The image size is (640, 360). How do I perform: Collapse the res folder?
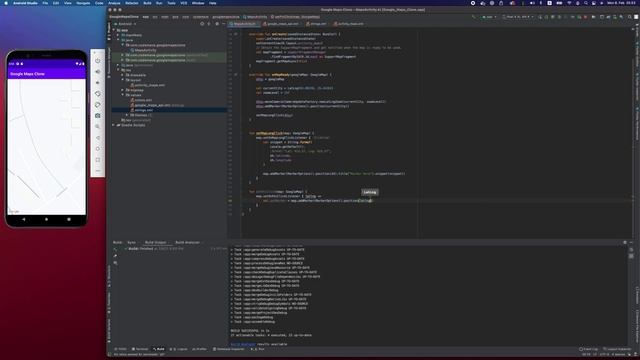click(x=118, y=70)
